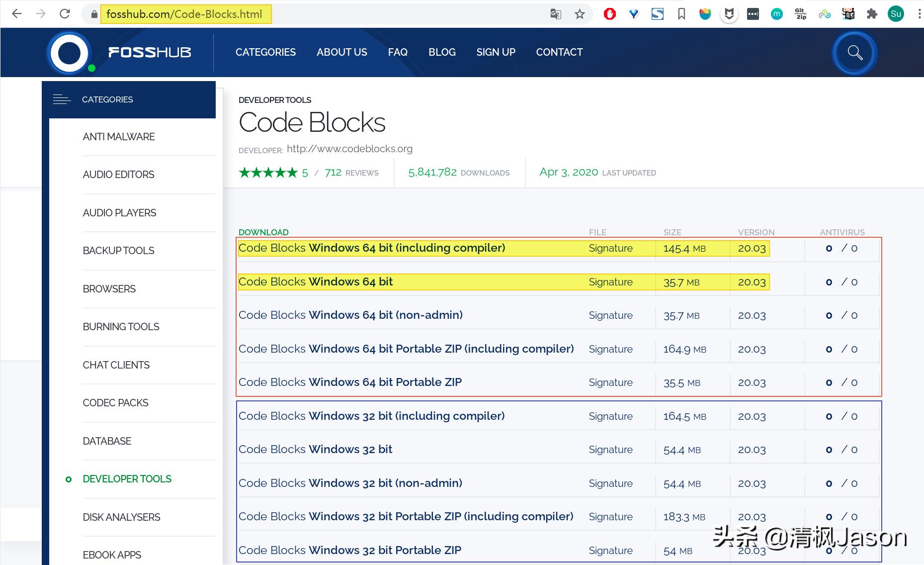Open the Chrome three-dot menu
924x565 pixels.
coord(918,13)
